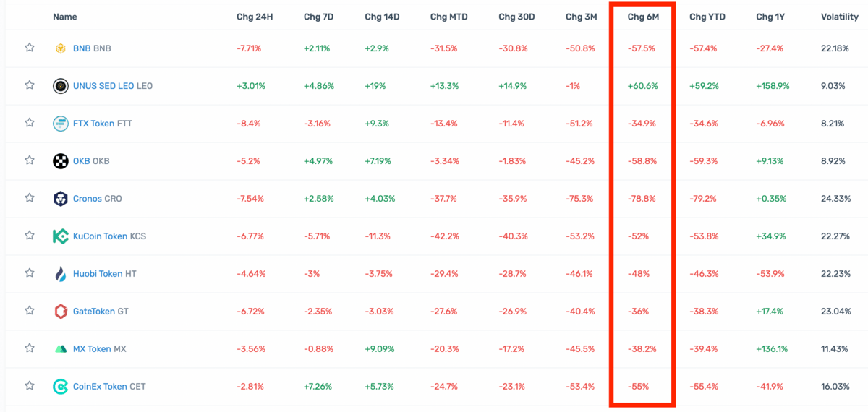Viewport: 868px width, 412px height.
Task: Click the BNB coin logo icon
Action: (61, 48)
